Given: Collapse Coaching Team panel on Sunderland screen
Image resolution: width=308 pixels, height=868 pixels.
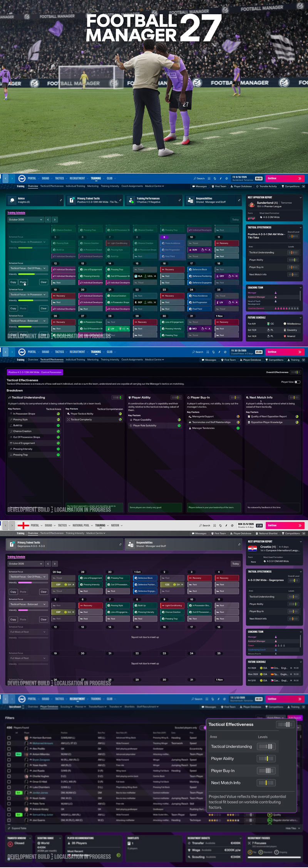Looking at the screenshot, I should 301,287.
